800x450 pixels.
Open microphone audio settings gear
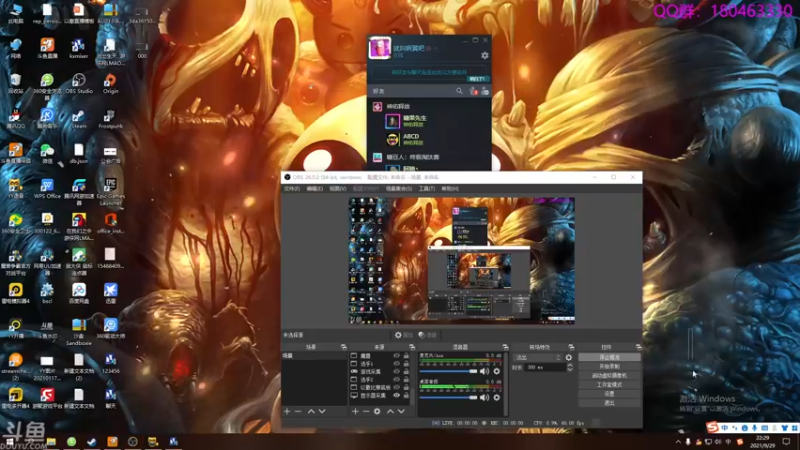click(496, 371)
